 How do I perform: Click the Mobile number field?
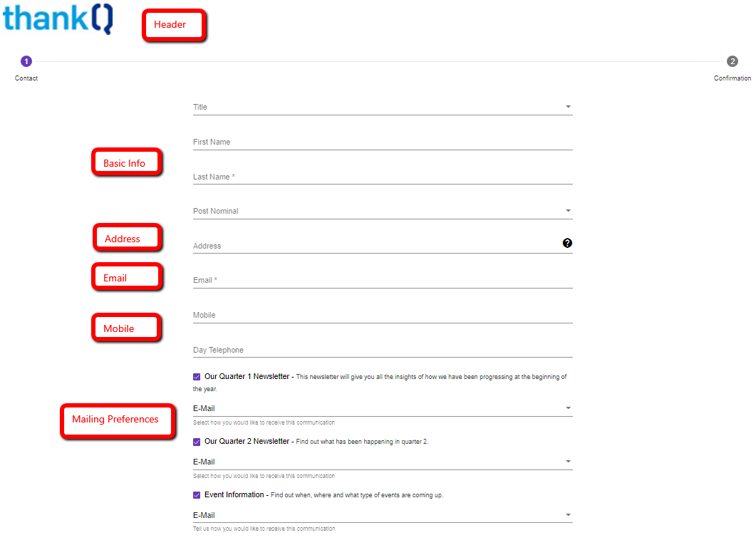point(382,315)
